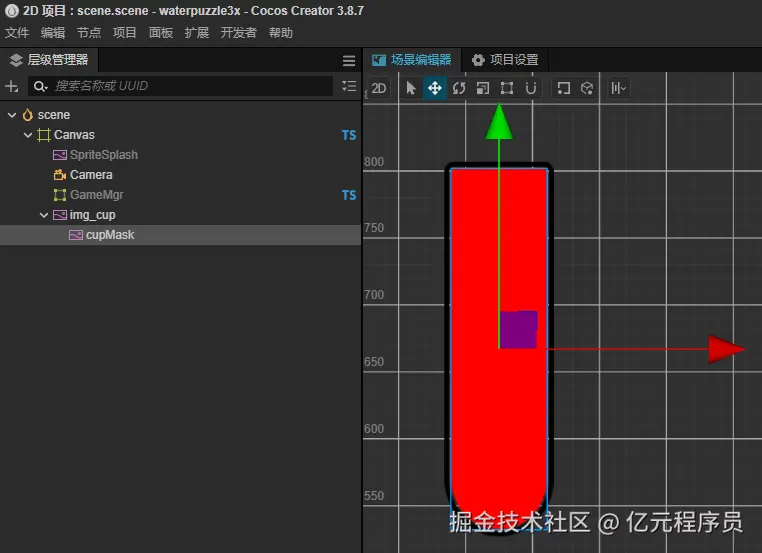
Task: Click the GameMgr node type icon
Action: coord(60,195)
